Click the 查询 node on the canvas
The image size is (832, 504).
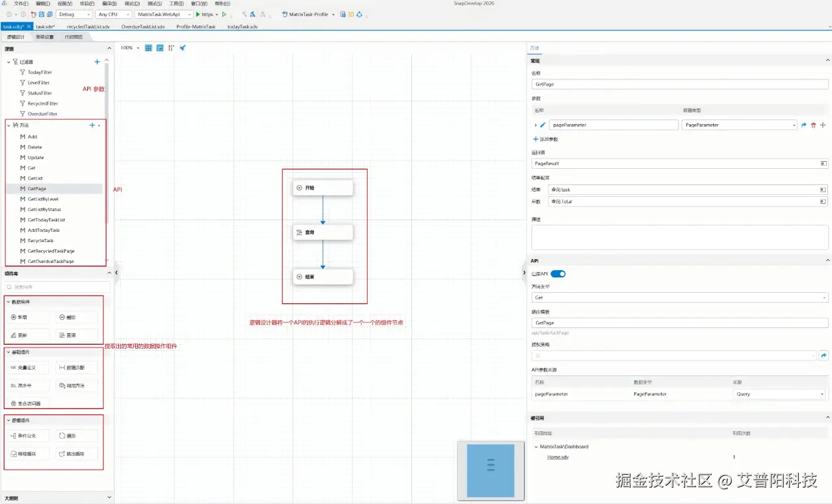tap(322, 232)
